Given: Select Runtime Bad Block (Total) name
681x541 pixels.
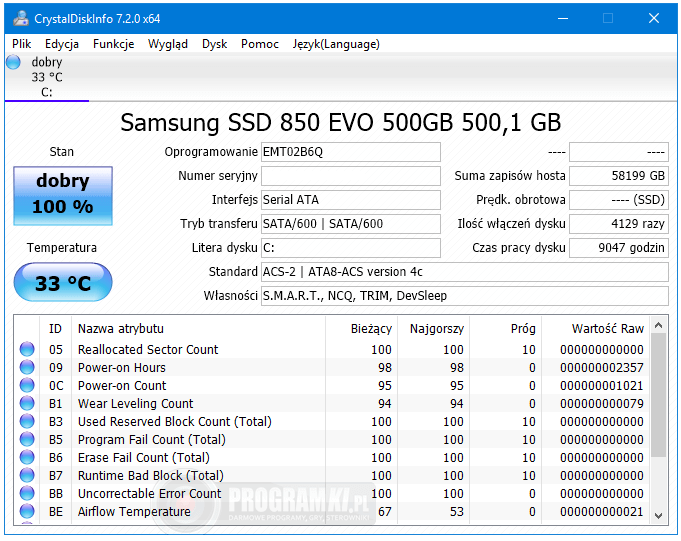Looking at the screenshot, I should point(151,476).
